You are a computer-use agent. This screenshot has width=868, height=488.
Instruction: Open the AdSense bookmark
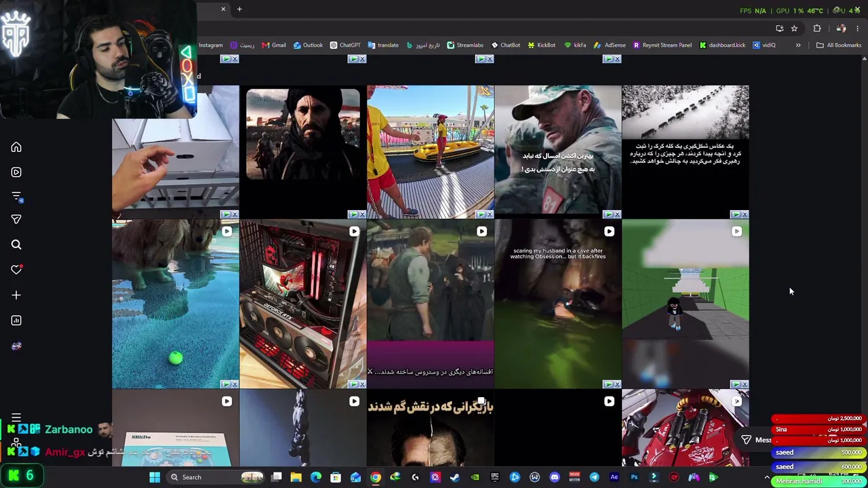point(609,45)
